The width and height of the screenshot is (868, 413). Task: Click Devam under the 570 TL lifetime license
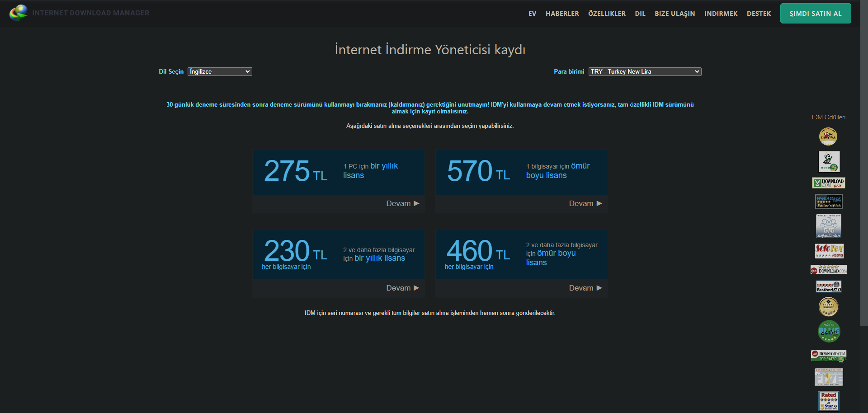(x=585, y=203)
